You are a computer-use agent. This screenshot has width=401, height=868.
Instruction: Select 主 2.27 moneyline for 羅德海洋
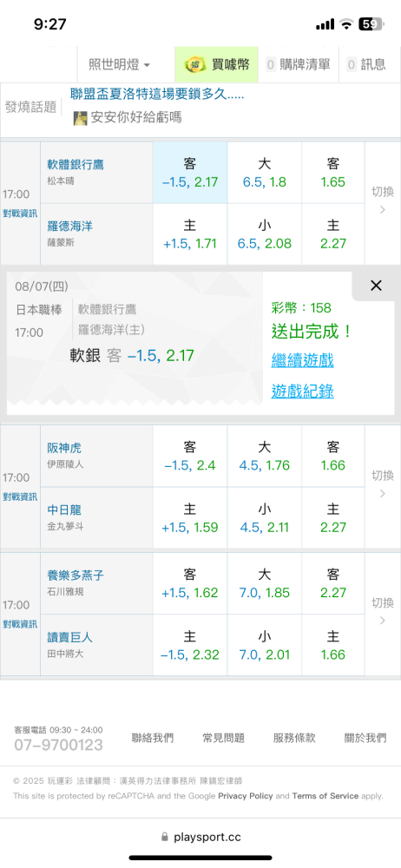click(333, 234)
